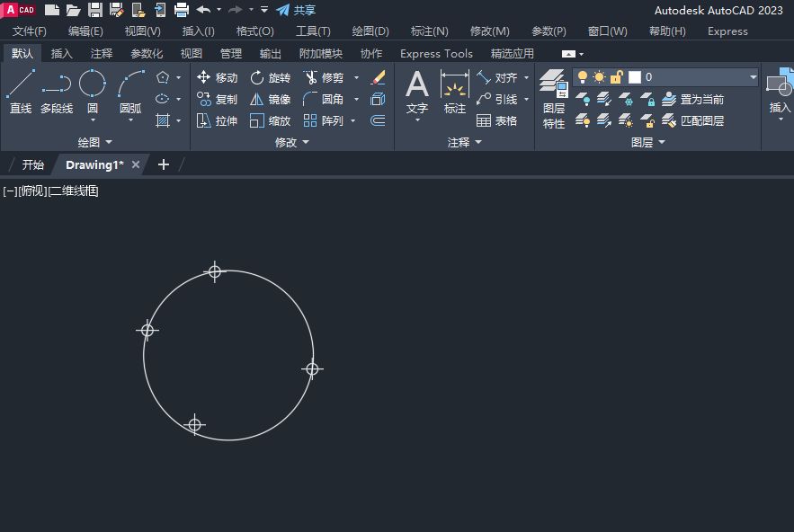
Task: Click the viewport [-] control
Action: (10, 191)
